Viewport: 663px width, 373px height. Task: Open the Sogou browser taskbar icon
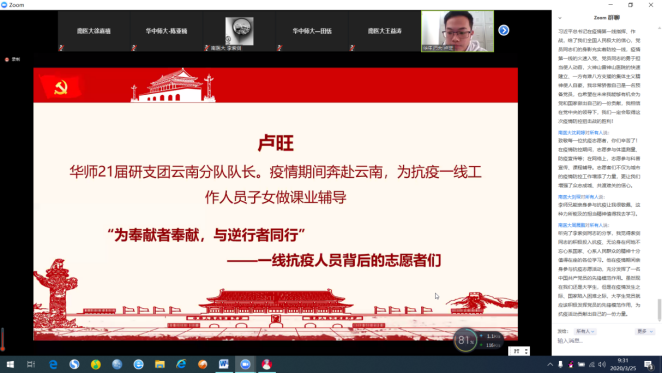[74, 364]
